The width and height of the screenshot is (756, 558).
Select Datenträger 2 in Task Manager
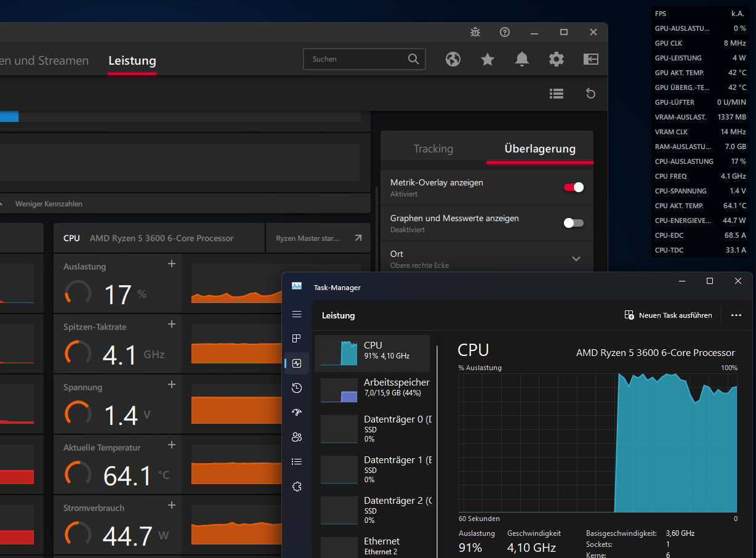tap(372, 510)
